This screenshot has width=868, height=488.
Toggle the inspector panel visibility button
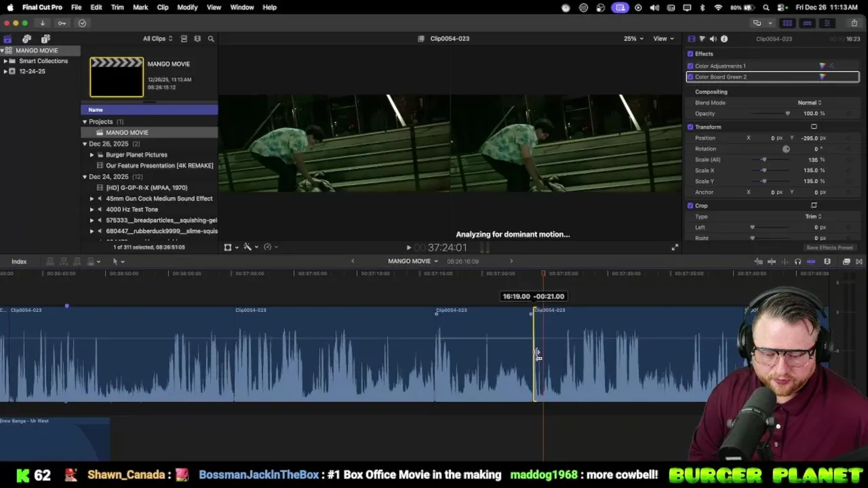pos(827,23)
